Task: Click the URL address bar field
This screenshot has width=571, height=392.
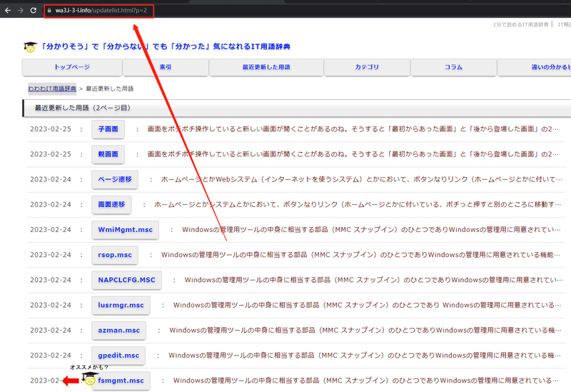Action: (99, 11)
